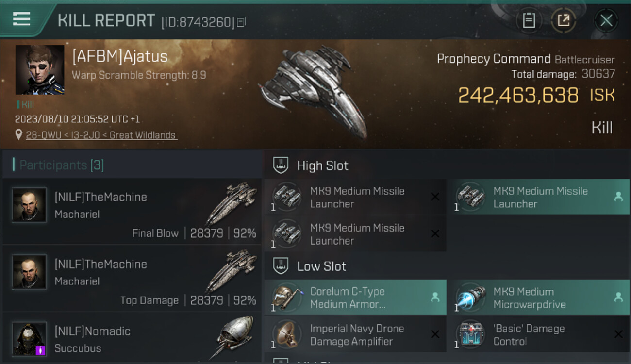The height and width of the screenshot is (364, 631).
Task: Click 'Basic' Damage Control module icon
Action: coord(470,334)
